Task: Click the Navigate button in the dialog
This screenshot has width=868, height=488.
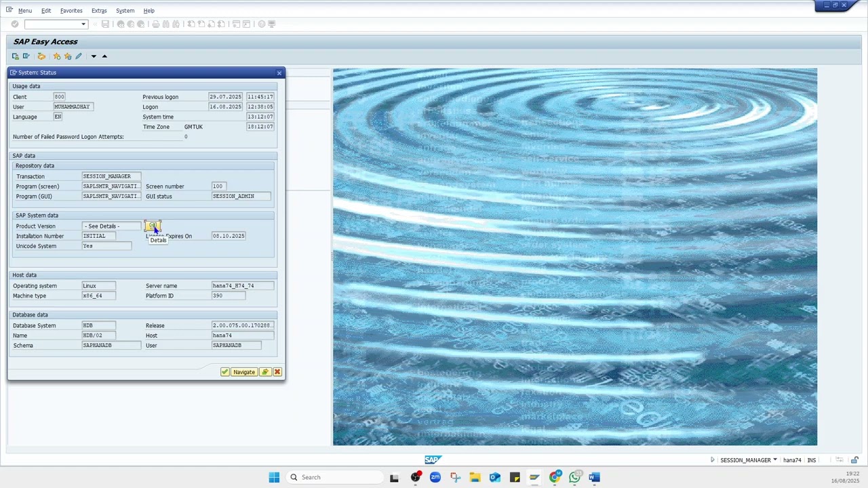Action: pos(243,372)
